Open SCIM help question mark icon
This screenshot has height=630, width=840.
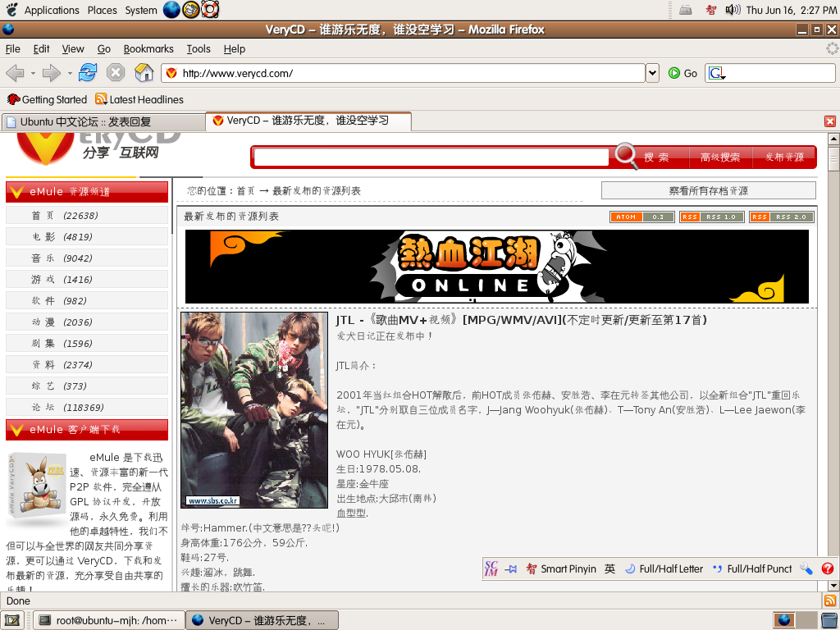[x=828, y=569]
